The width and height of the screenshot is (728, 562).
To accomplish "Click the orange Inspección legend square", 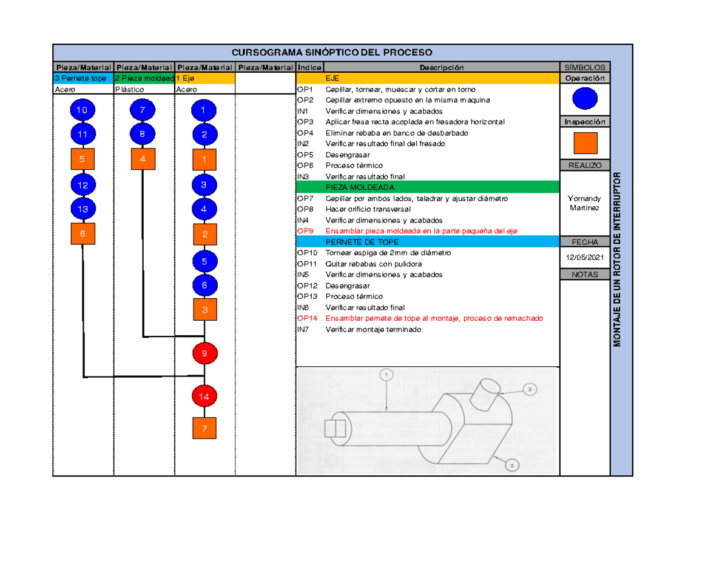I will pos(585,143).
